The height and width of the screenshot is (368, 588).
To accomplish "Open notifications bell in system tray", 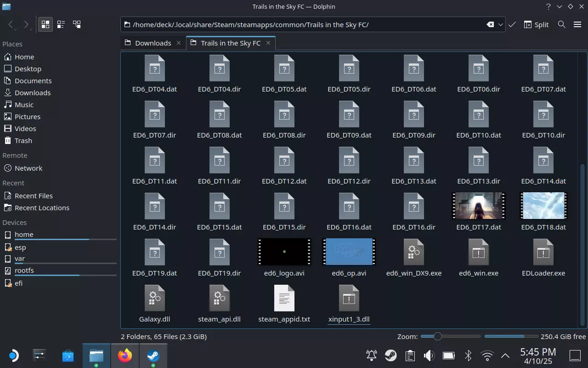I will coord(372,355).
